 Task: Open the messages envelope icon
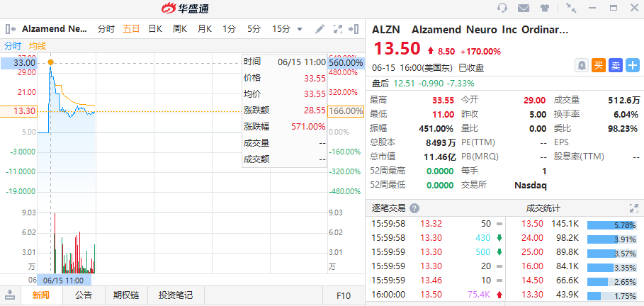click(523, 8)
